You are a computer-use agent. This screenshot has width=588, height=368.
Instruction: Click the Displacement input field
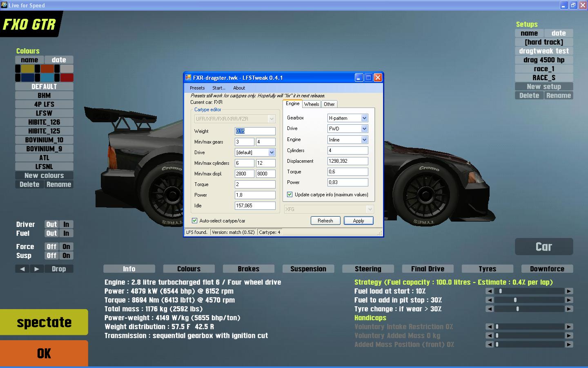348,161
